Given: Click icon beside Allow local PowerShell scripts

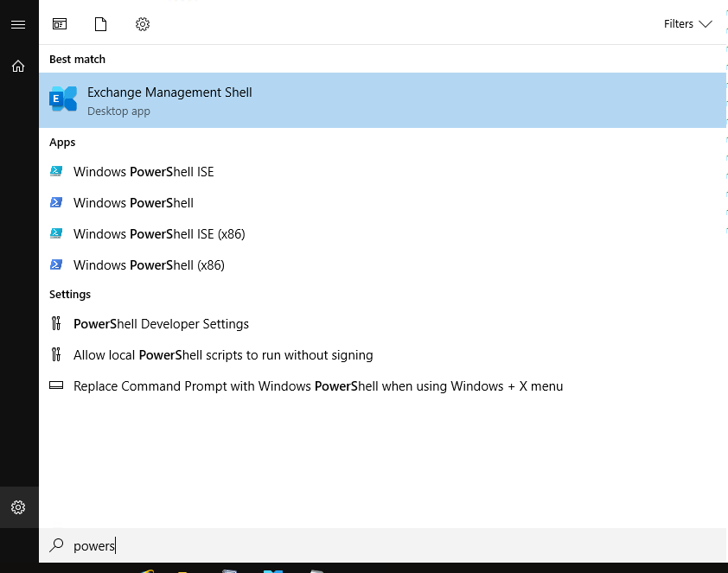Looking at the screenshot, I should pos(56,354).
